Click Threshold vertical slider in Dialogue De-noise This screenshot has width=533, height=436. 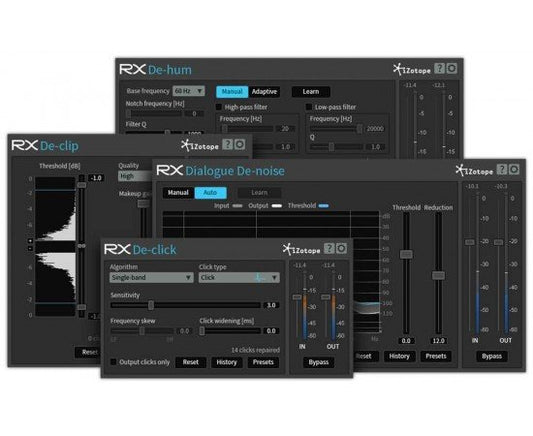coord(406,274)
